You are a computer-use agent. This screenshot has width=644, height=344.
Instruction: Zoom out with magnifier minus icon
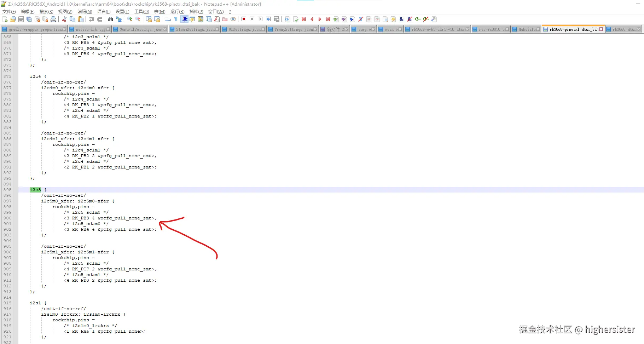click(138, 19)
